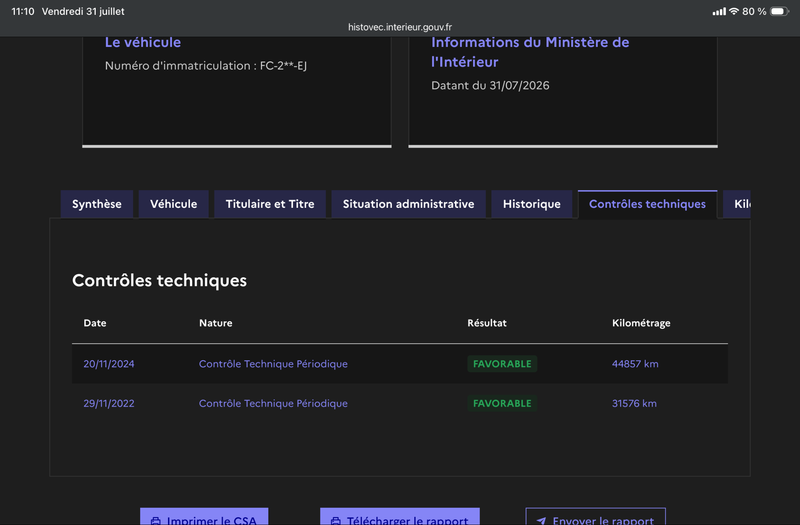Image resolution: width=800 pixels, height=525 pixels.
Task: Tap the histovec.interieur.gouv.fr address bar
Action: (400, 27)
